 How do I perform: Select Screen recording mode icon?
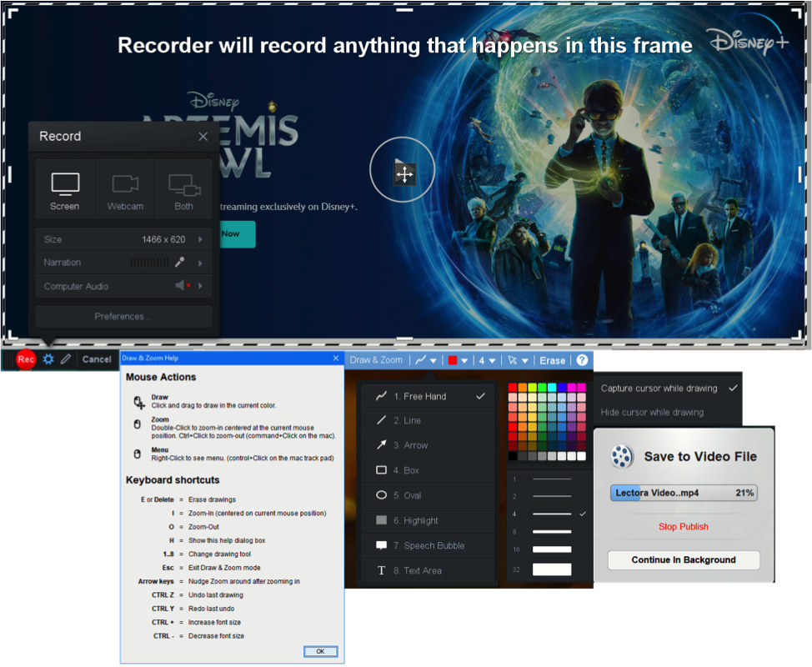point(65,191)
